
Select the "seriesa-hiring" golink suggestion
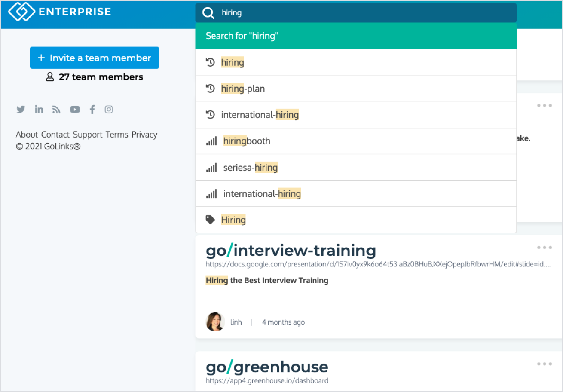pos(356,167)
